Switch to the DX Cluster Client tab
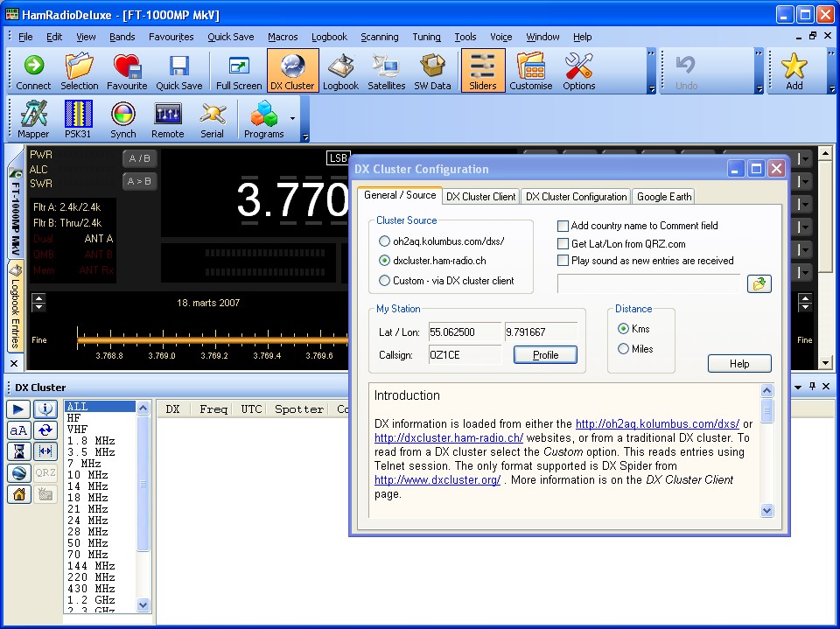This screenshot has height=629, width=840. (480, 197)
